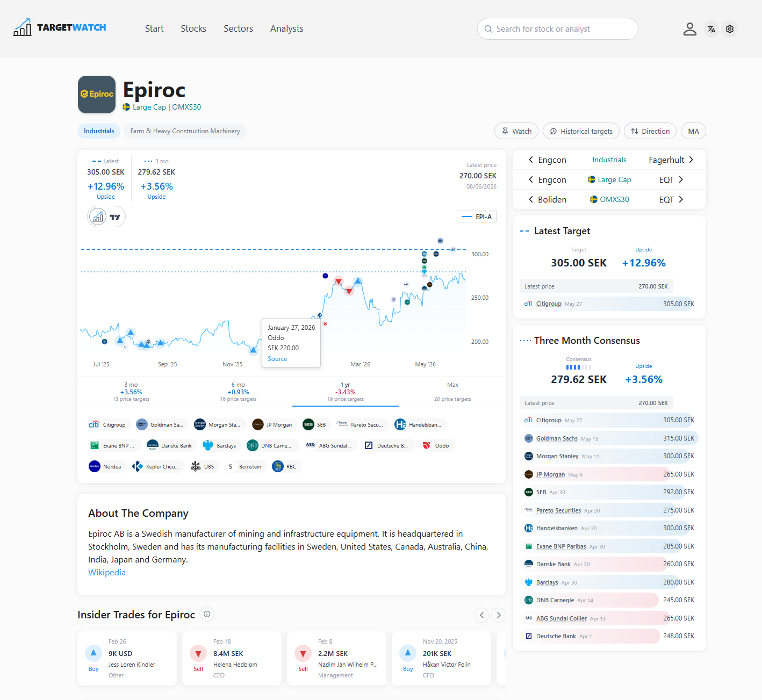Open the Wikipedia link

[x=107, y=573]
